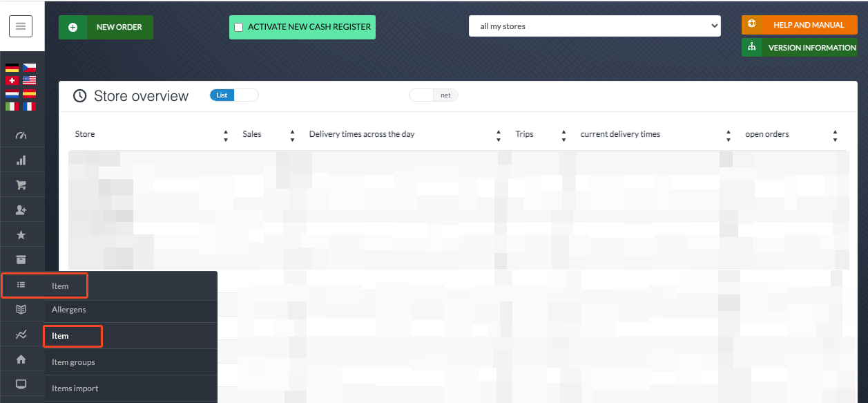This screenshot has width=868, height=403.
Task: Open the dashboard speedometer icon in sidebar
Action: (x=21, y=135)
